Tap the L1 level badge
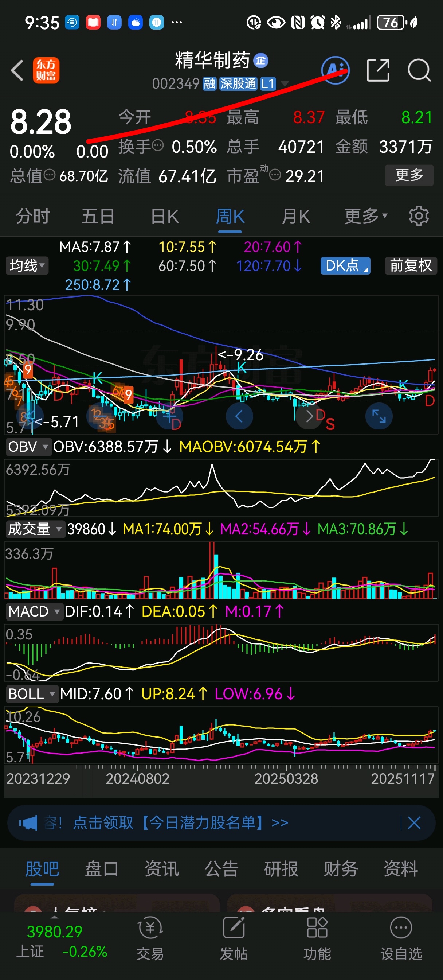 (x=268, y=83)
